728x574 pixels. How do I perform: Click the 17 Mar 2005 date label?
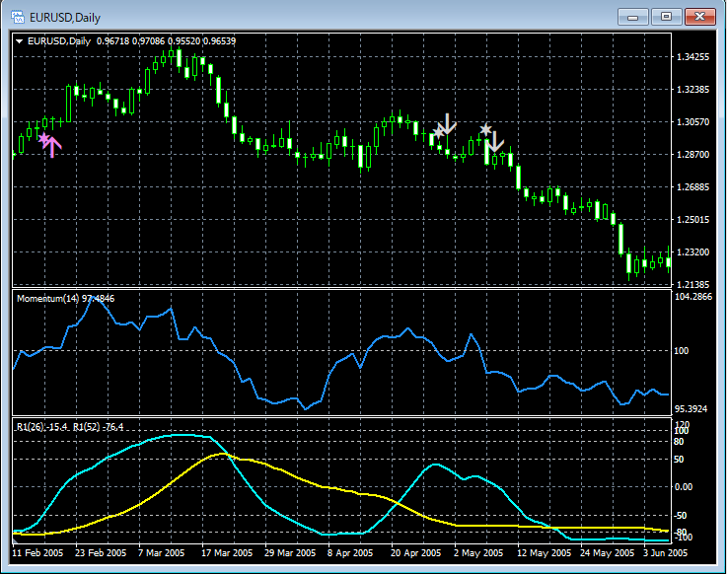point(229,552)
